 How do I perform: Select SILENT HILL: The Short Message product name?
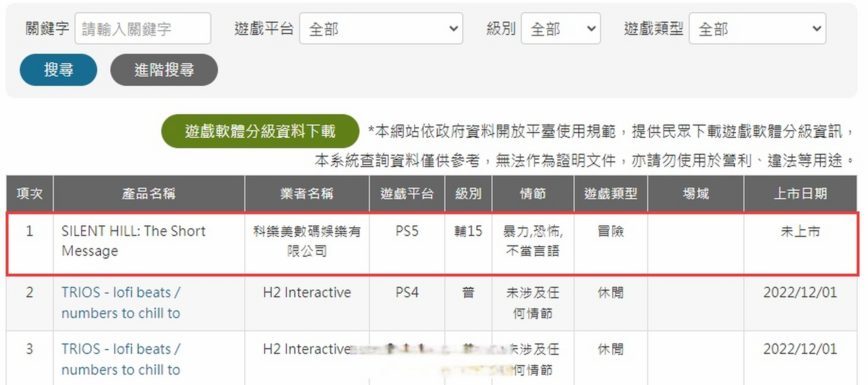point(134,241)
